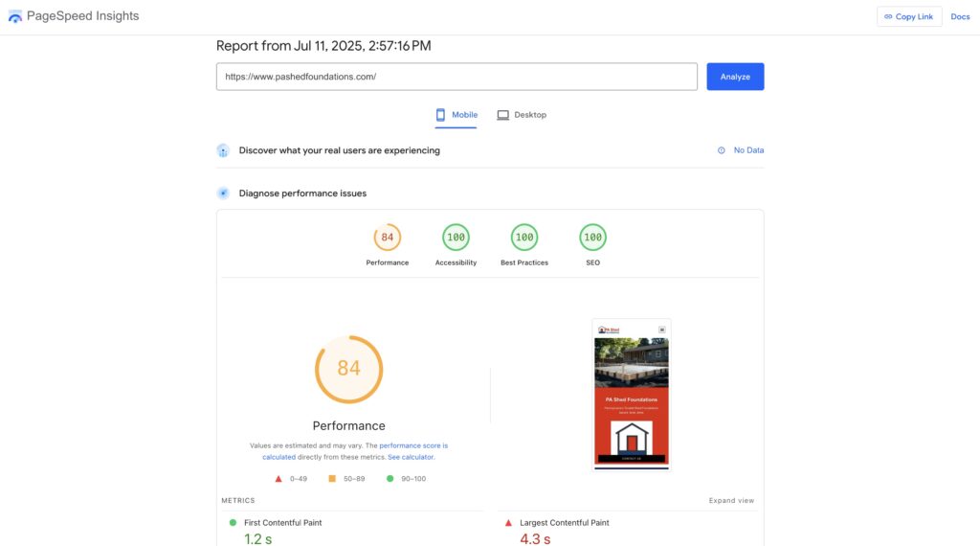Image resolution: width=980 pixels, height=546 pixels.
Task: Open the performance score is calculated link
Action: [x=413, y=446]
